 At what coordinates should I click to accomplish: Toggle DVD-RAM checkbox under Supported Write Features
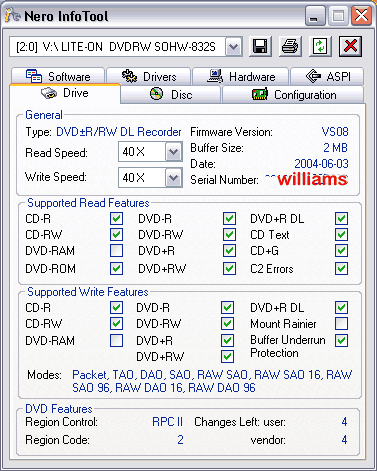coord(116,340)
